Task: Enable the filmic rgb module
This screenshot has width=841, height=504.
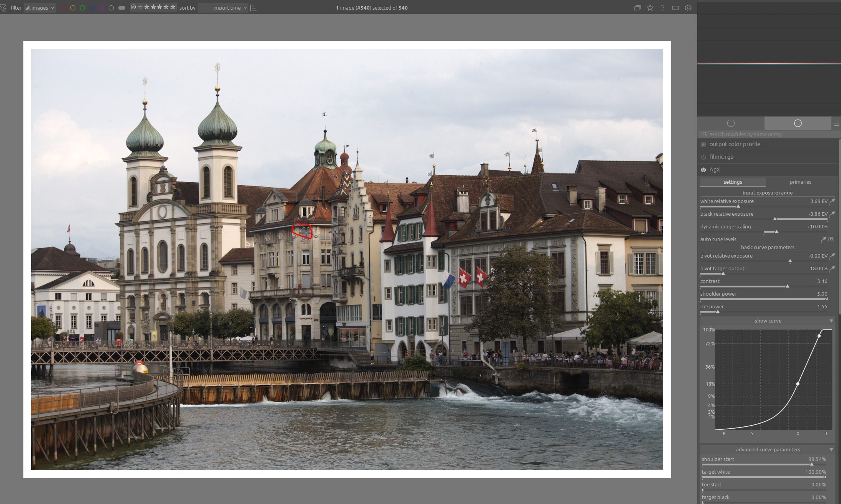Action: click(703, 157)
